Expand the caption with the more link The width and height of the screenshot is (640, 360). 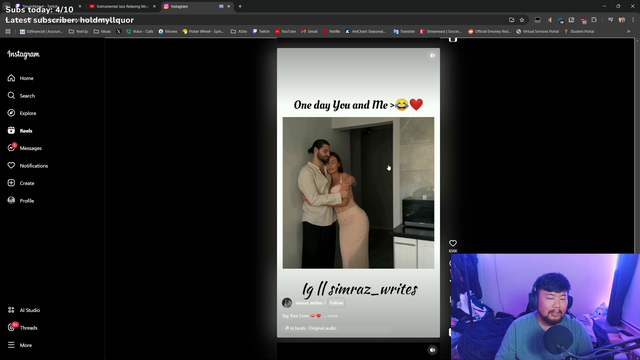333,316
